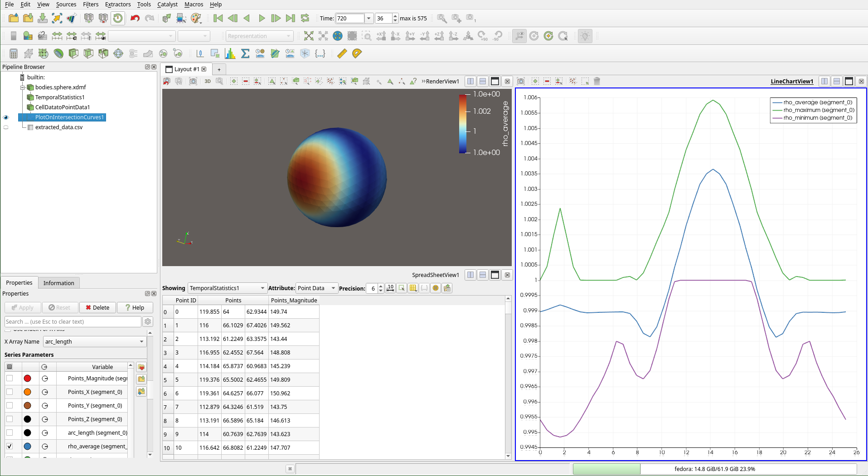The image size is (868, 476).
Task: Open the X Array Name dropdown
Action: coord(94,342)
